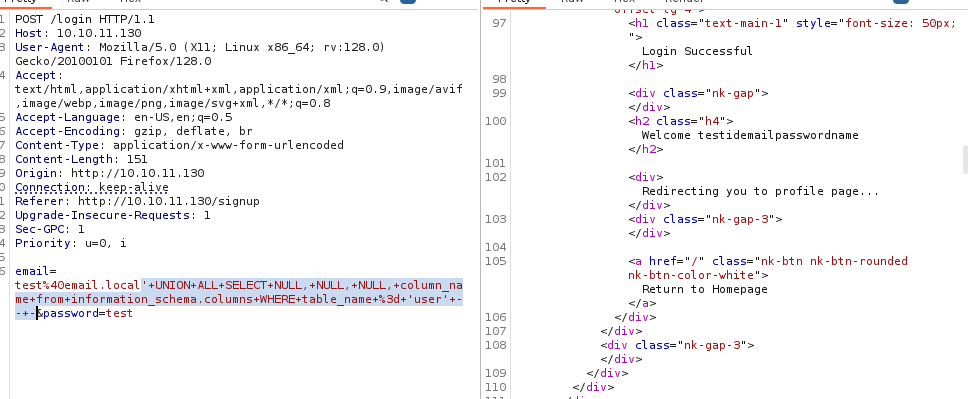
Task: Click the Sec-GPC header name
Action: (x=40, y=229)
